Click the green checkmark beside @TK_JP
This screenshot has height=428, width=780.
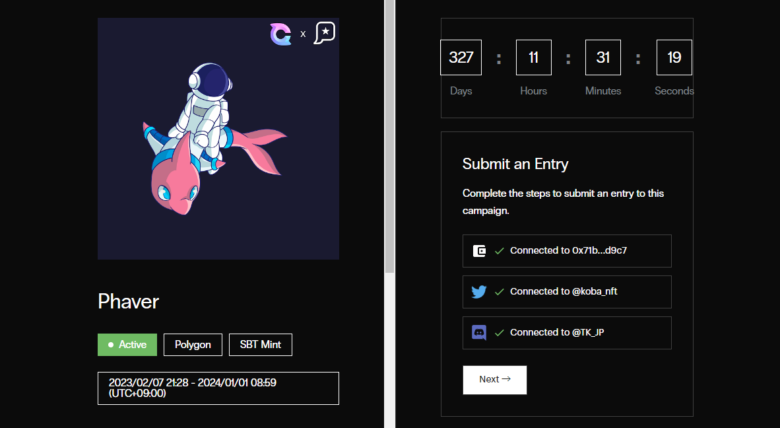click(x=499, y=332)
